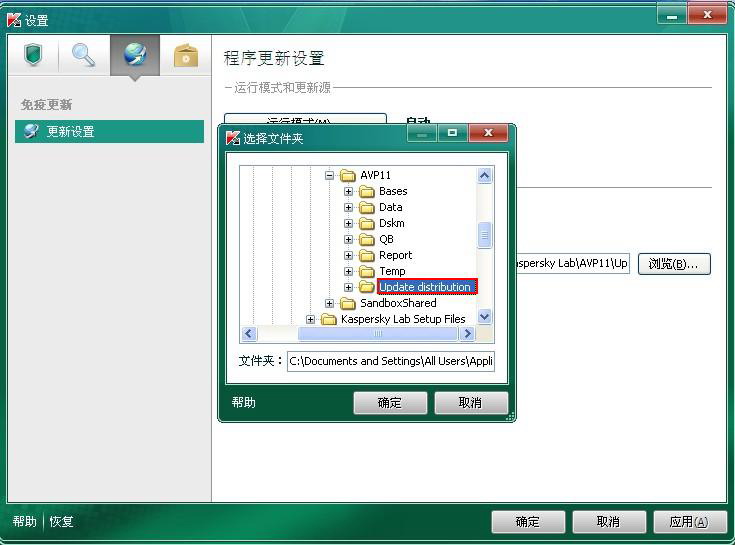Viewport: 735px width, 545px height.
Task: Select the SandboxShared folder
Action: [x=398, y=303]
